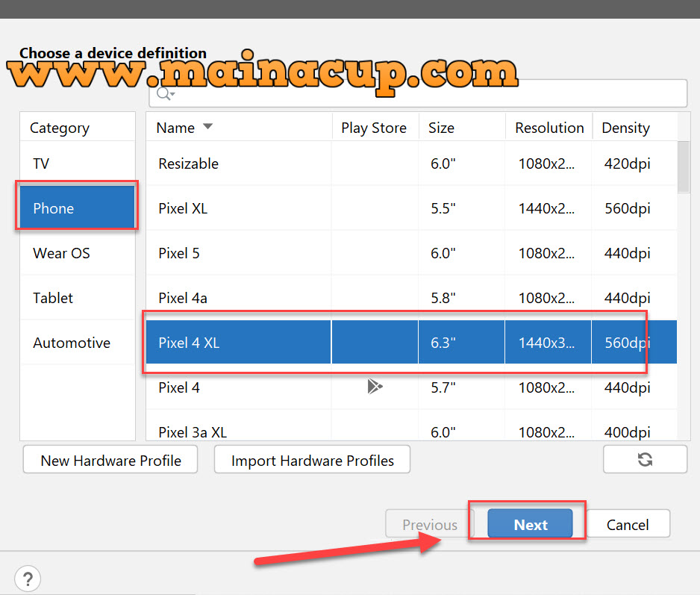The width and height of the screenshot is (700, 595).
Task: Click the search magnifier icon
Action: pyautogui.click(x=166, y=94)
